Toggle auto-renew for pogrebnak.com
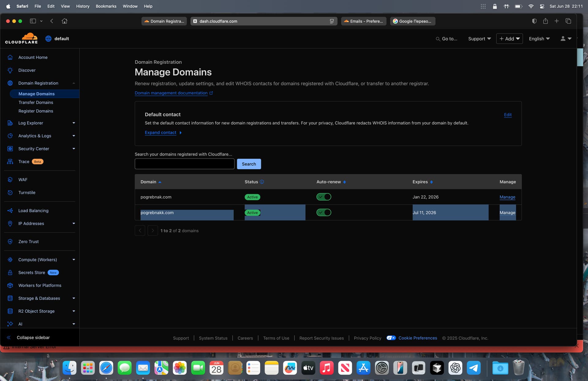The image size is (588, 381). point(324,197)
